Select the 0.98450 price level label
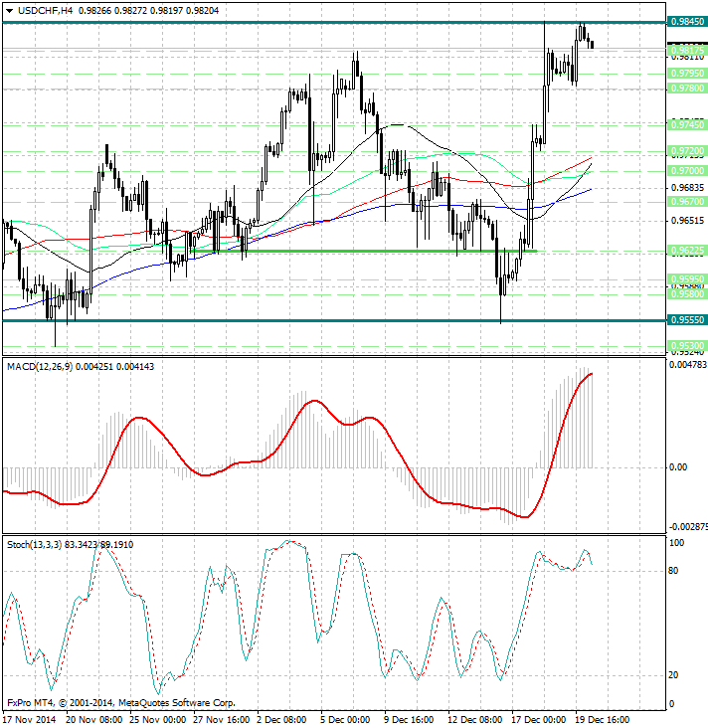Viewport: 708px width, 728px height. 687,22
